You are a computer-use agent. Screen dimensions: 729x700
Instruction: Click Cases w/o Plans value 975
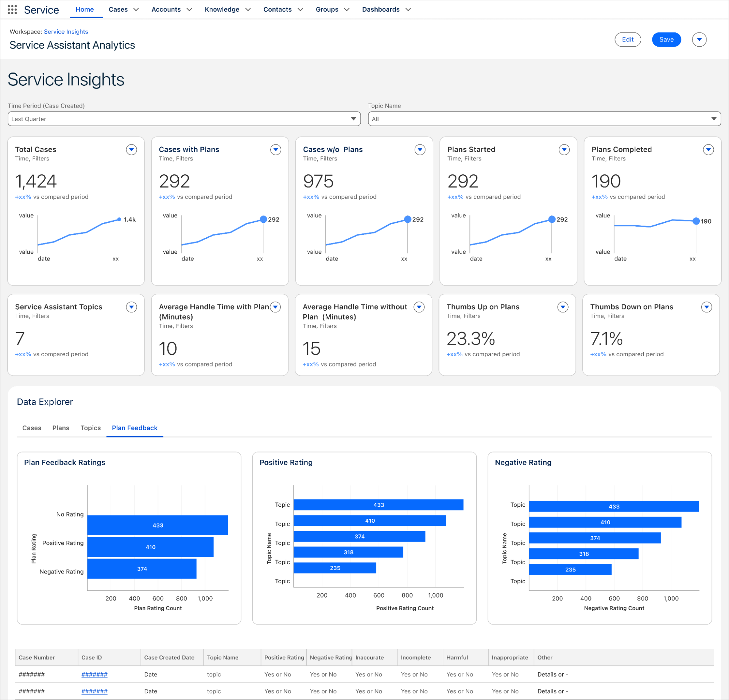(318, 182)
